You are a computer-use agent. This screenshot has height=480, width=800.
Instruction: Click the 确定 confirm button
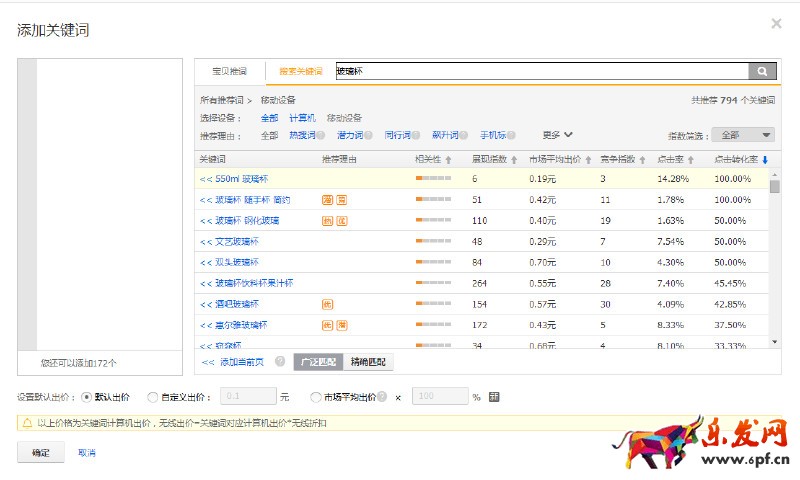pyautogui.click(x=40, y=453)
